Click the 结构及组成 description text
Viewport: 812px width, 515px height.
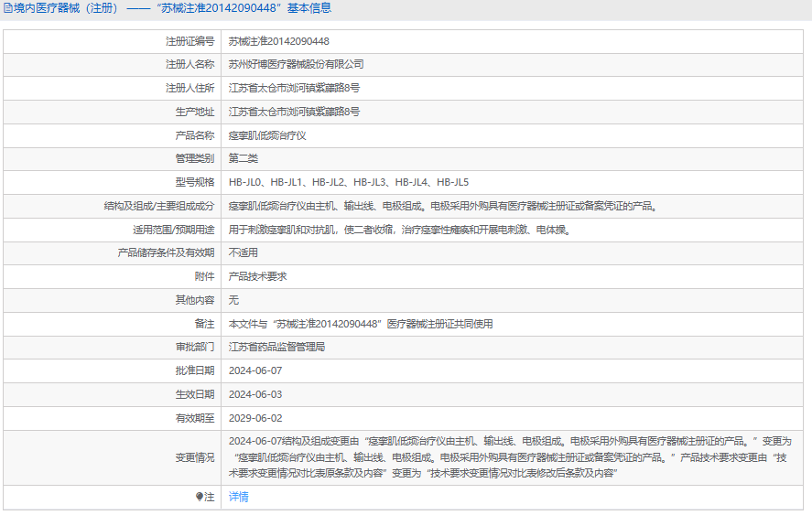(444, 206)
